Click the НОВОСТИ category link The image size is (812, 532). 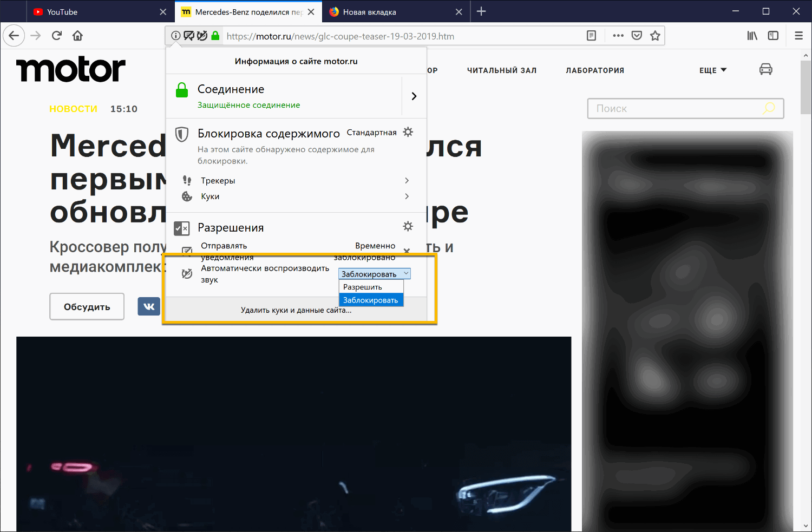pos(73,109)
